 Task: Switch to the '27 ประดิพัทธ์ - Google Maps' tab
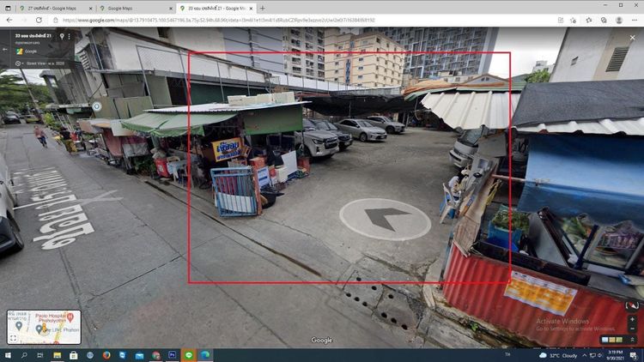click(55, 9)
